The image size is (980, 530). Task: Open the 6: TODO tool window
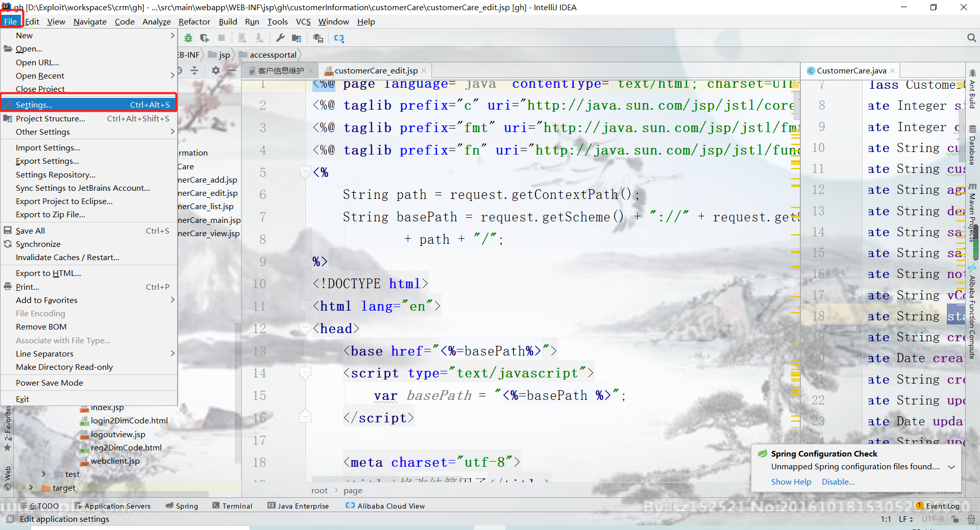pos(39,506)
